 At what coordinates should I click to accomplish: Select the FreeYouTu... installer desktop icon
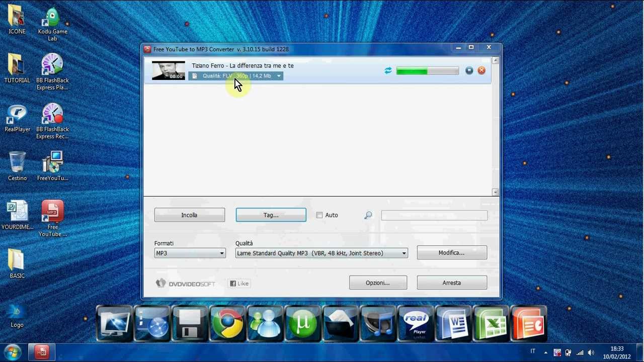tap(52, 166)
